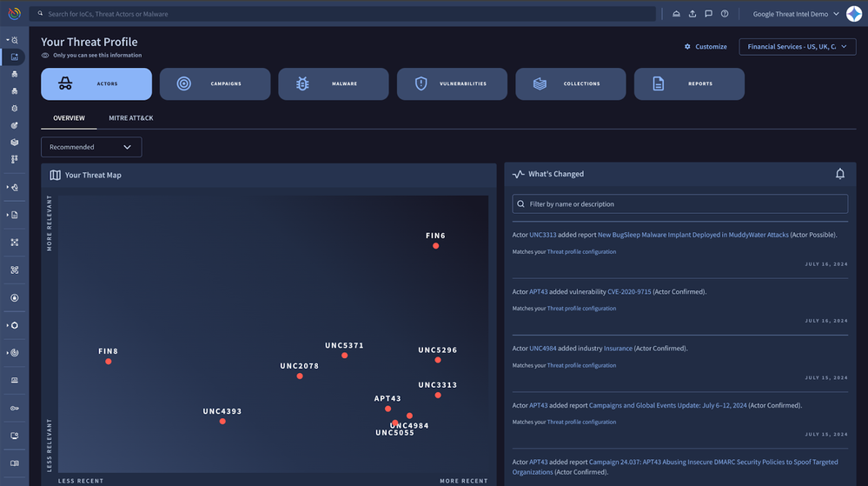Select the Vulnerabilities card
Viewport: 868px width, 486px height.
click(452, 83)
